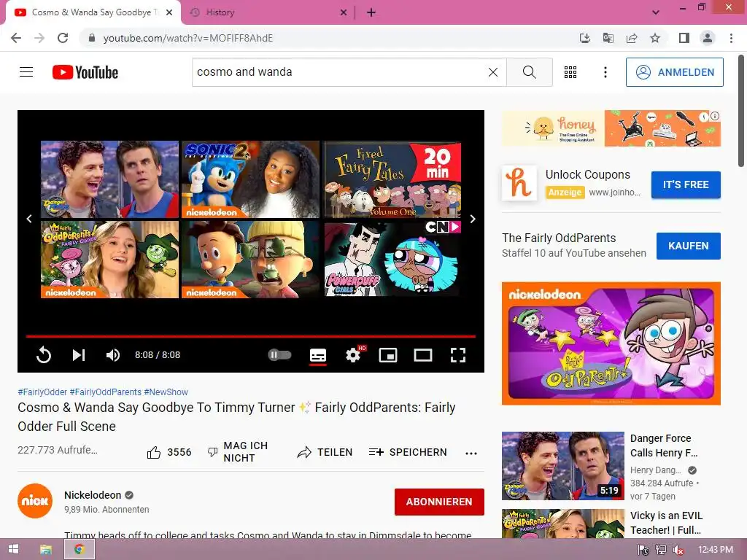Show previous end-screen suggestions with left arrow
747x560 pixels.
tap(29, 219)
